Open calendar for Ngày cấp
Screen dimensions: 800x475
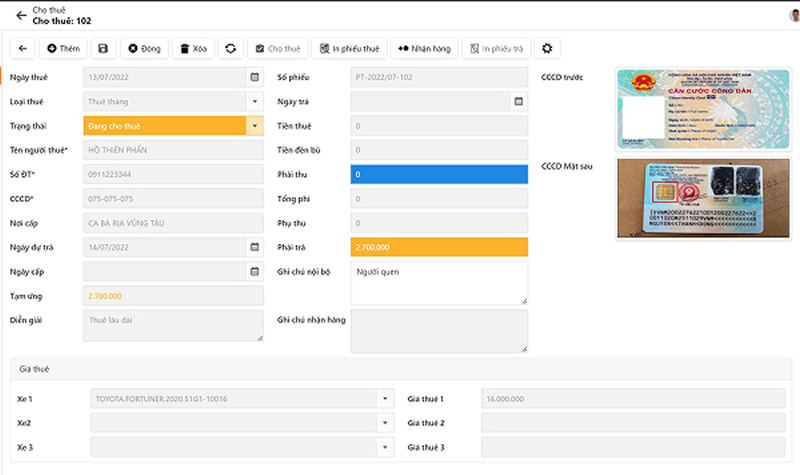[255, 271]
